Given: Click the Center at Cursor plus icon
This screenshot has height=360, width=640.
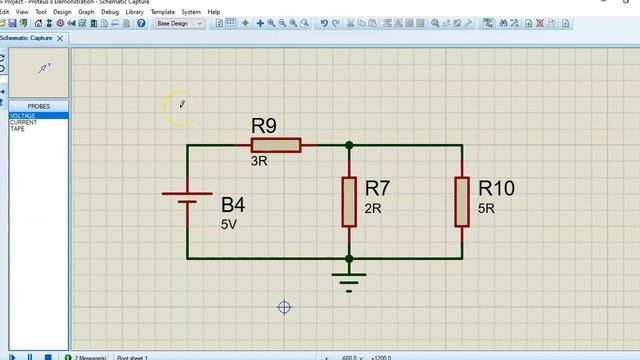Looking at the screenshot, I should click(260, 23).
